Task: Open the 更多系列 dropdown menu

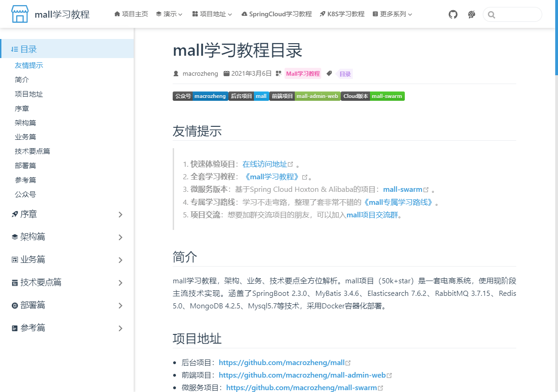Action: pos(392,14)
